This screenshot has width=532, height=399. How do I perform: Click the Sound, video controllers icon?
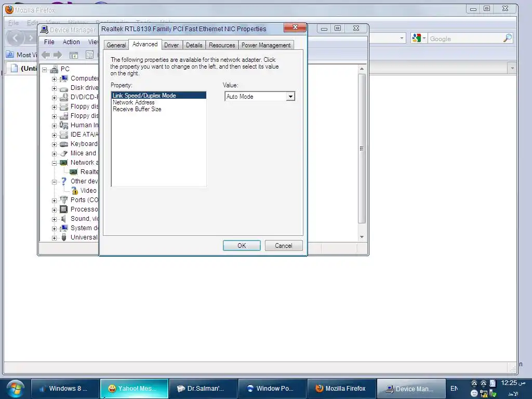(64, 219)
